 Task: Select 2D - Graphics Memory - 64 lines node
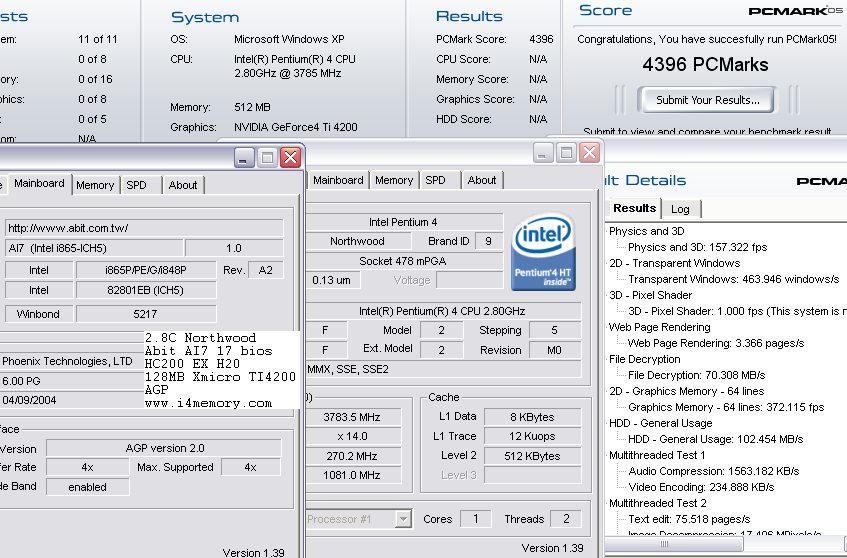tap(687, 391)
